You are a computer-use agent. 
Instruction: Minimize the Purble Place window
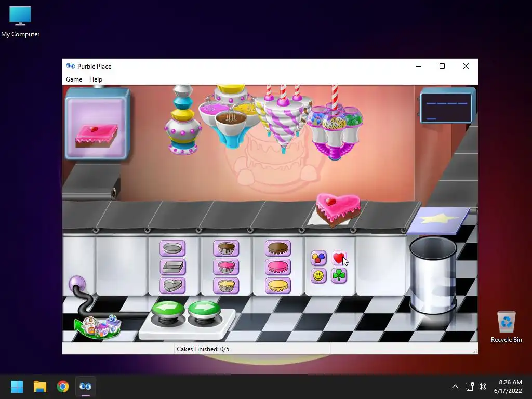(x=419, y=66)
